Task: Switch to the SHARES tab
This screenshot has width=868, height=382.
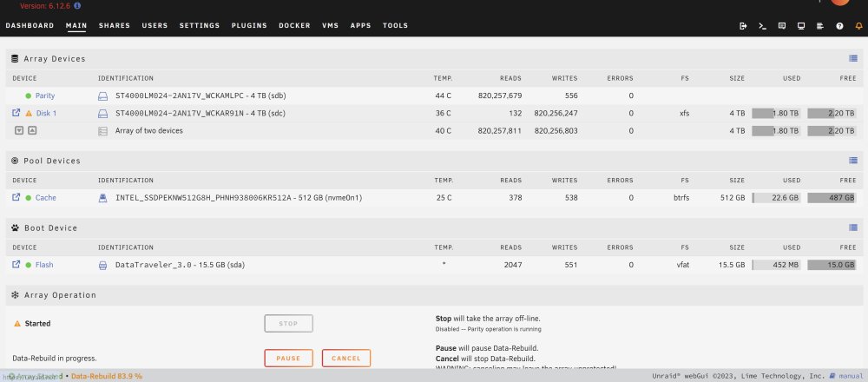Action: pos(115,25)
